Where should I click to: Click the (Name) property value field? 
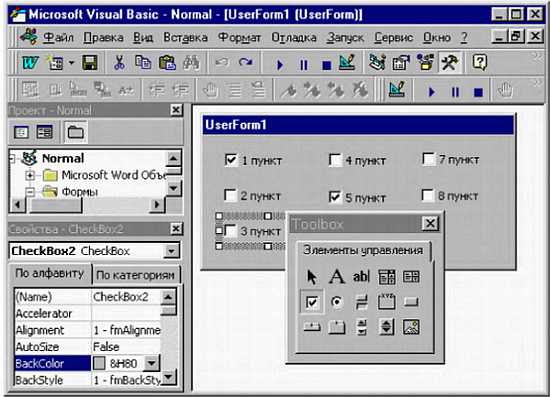click(x=126, y=297)
